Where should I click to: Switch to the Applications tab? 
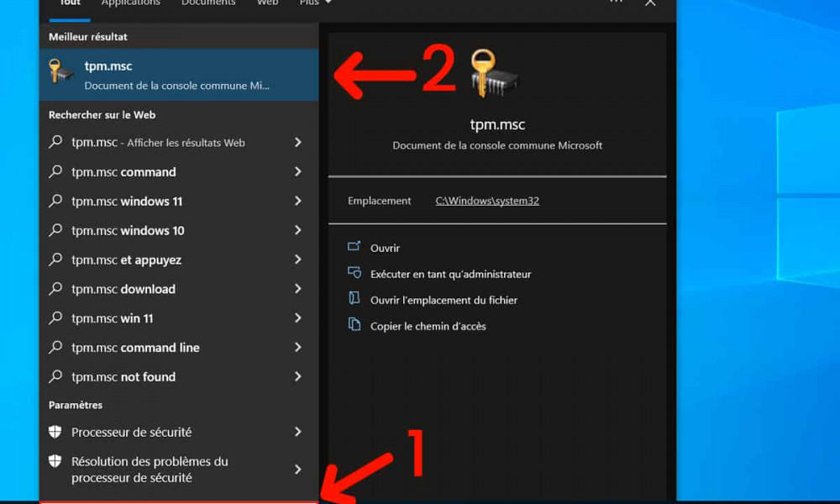(x=131, y=3)
